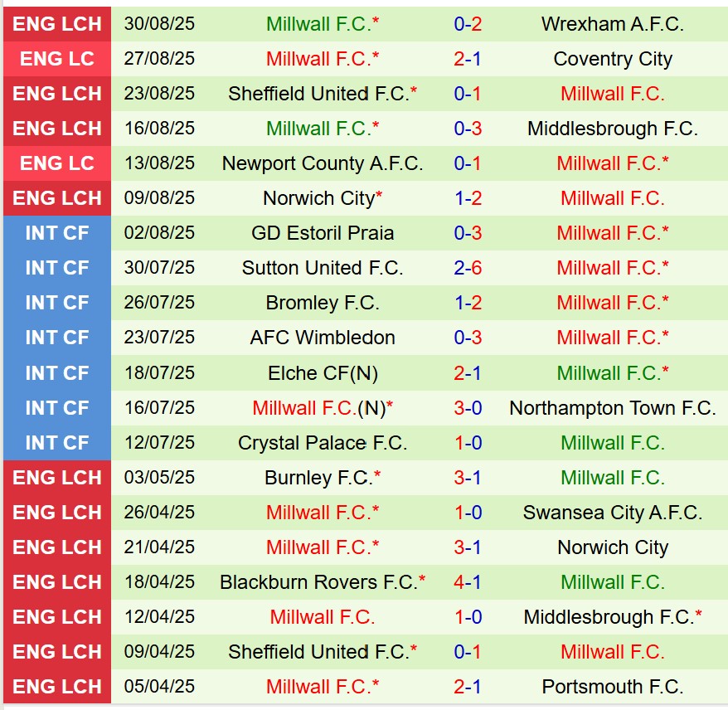Open the AFC Wimbledon team page
This screenshot has width=728, height=710.
(323, 338)
